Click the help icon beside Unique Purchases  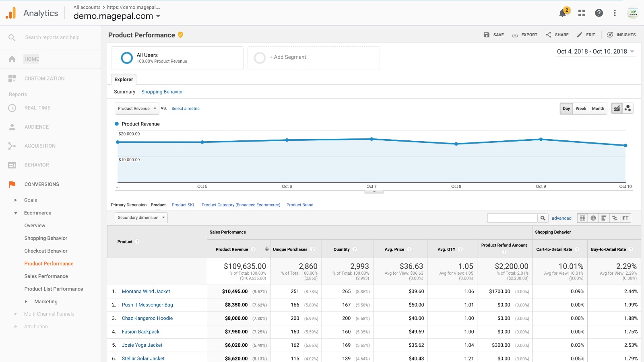(313, 249)
